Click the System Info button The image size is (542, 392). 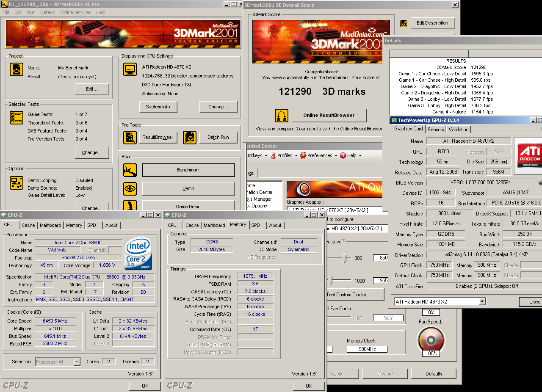point(158,107)
